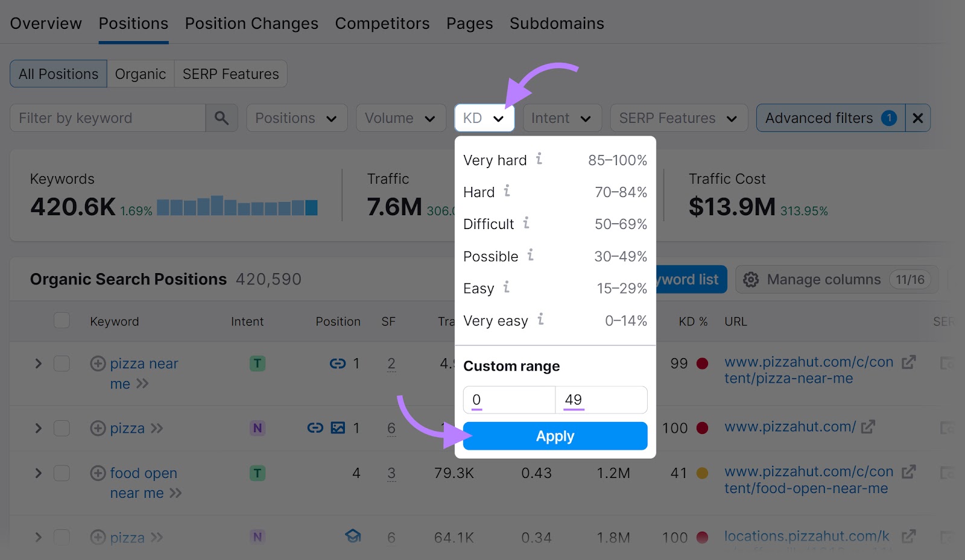This screenshot has width=965, height=560.
Task: Open external link for pizza-near-me URL
Action: (908, 362)
